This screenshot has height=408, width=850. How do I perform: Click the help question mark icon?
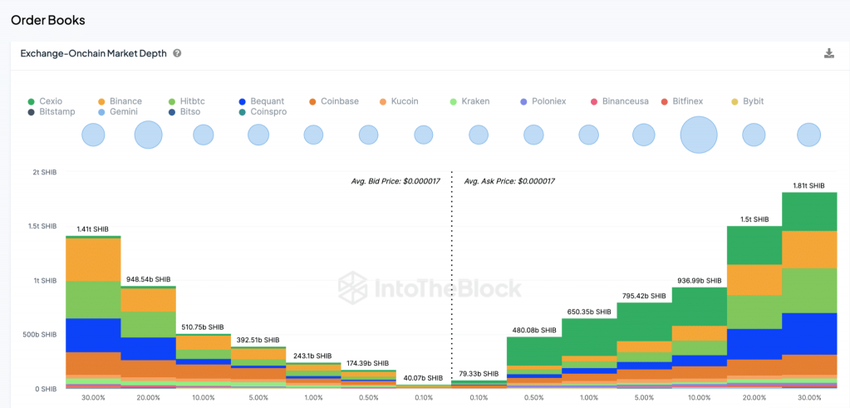tap(177, 54)
